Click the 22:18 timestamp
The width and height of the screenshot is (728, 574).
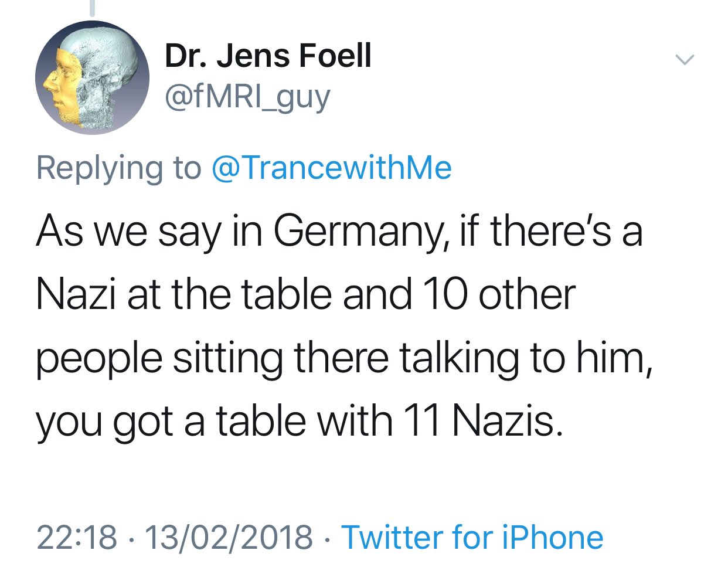pos(76,538)
